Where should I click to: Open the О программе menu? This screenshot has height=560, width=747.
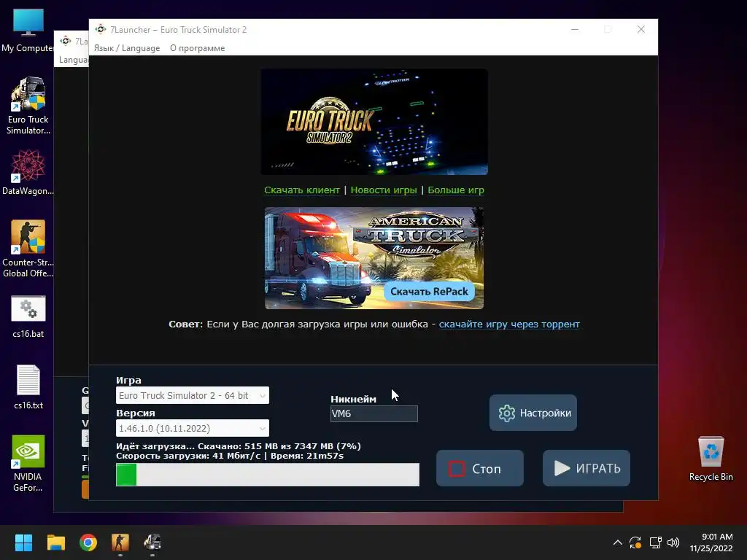click(197, 48)
